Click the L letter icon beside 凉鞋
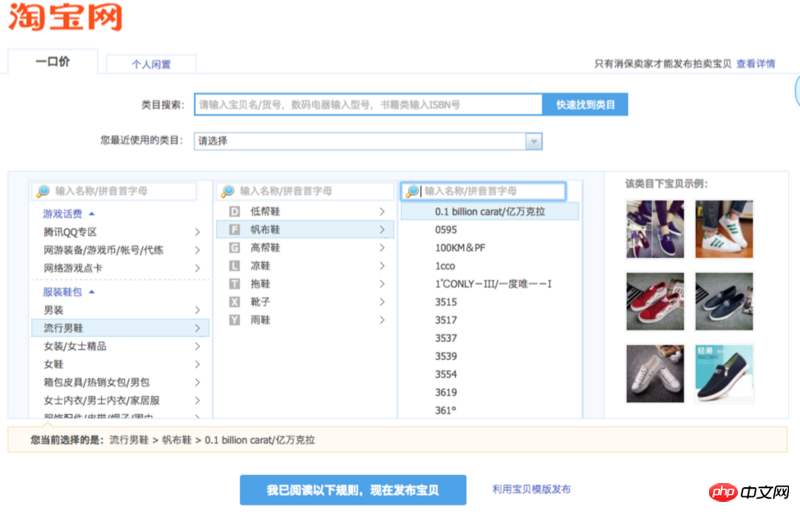This screenshot has height=512, width=800. pos(234,266)
